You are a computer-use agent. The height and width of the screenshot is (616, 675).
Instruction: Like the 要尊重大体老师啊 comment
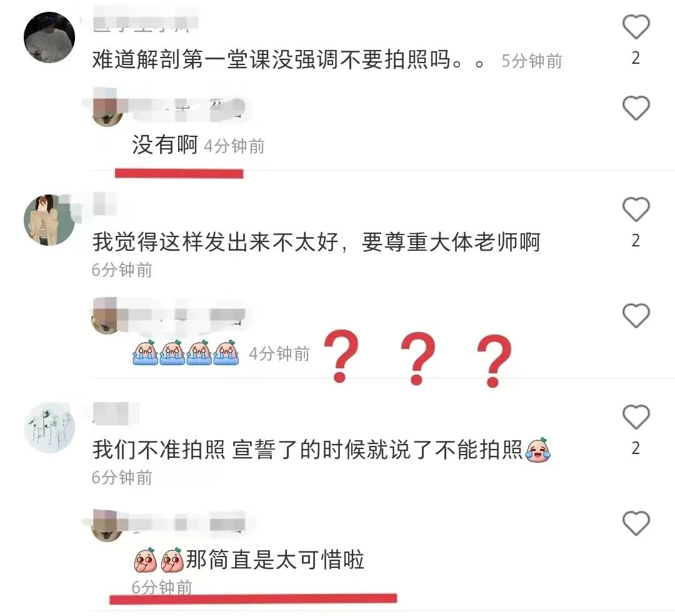pos(636,210)
